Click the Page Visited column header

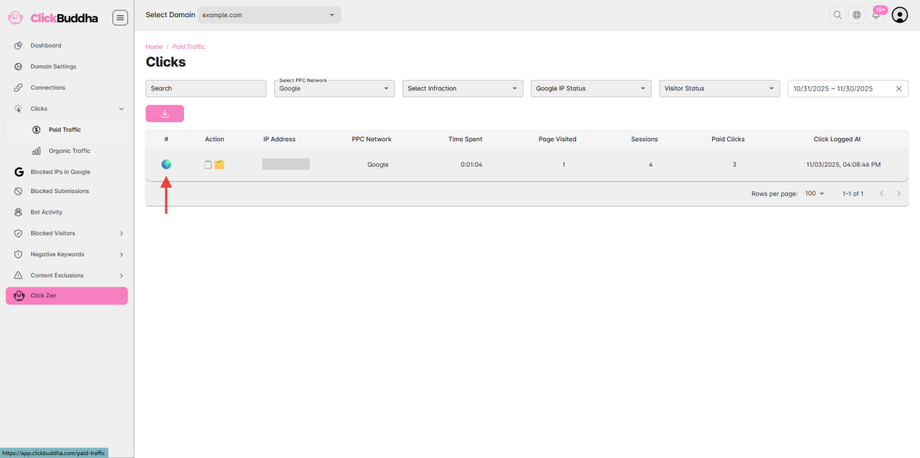(557, 140)
